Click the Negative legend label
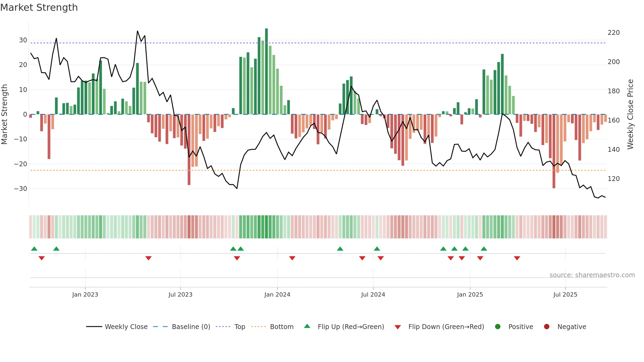The image size is (644, 362). point(572,327)
